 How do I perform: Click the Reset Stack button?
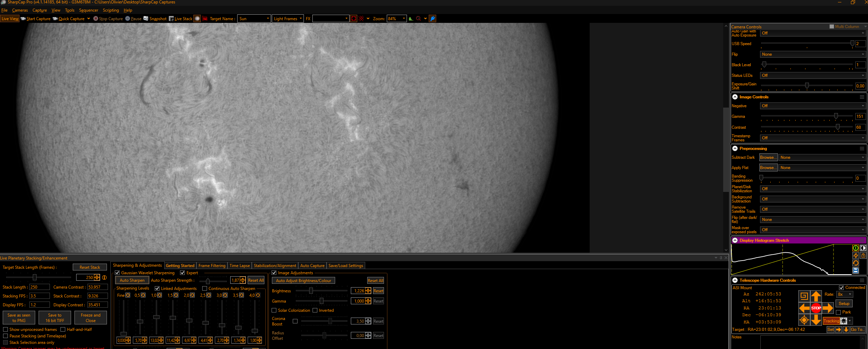[x=90, y=267]
